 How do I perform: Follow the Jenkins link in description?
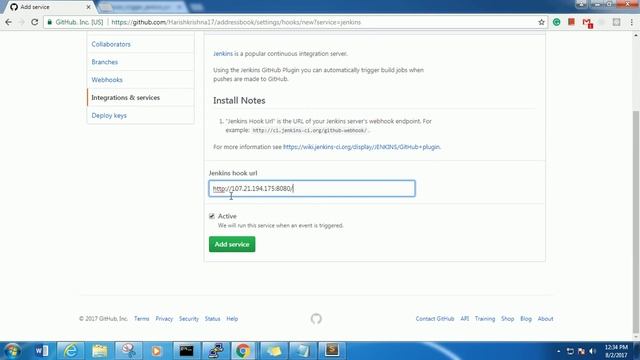(223, 53)
